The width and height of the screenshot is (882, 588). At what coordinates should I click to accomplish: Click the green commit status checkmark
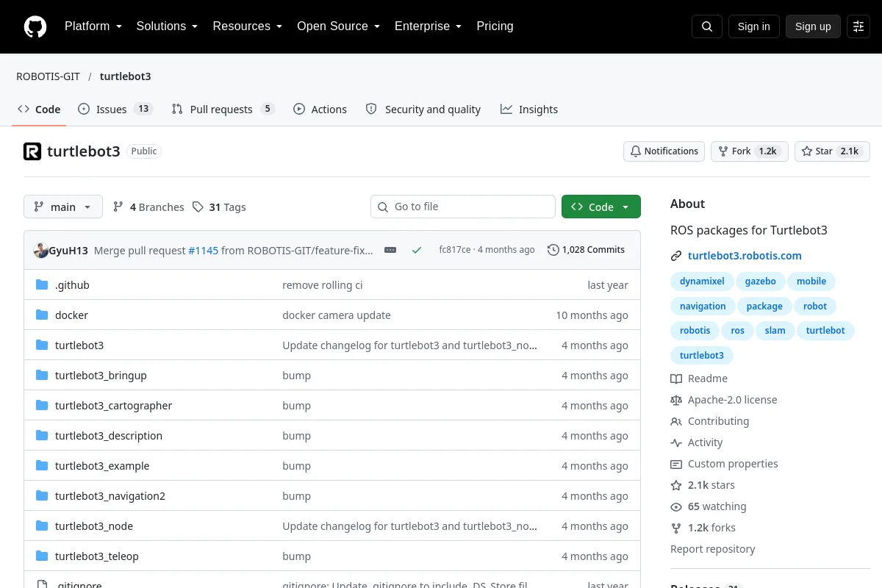(x=417, y=250)
